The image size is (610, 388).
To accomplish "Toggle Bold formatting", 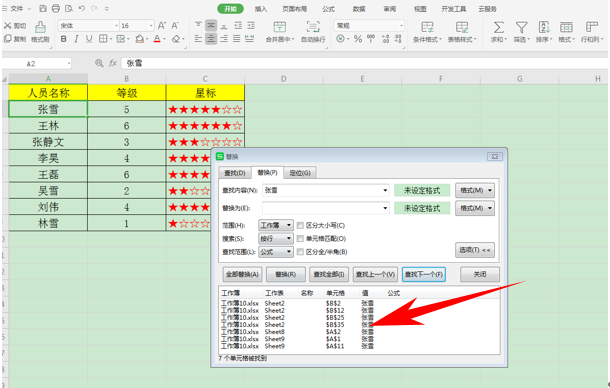I will [x=63, y=39].
